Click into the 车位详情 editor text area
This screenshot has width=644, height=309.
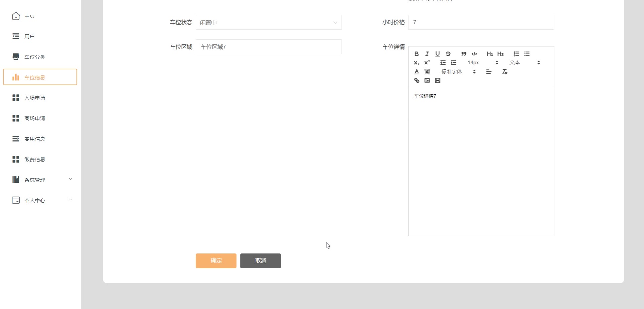tap(481, 162)
